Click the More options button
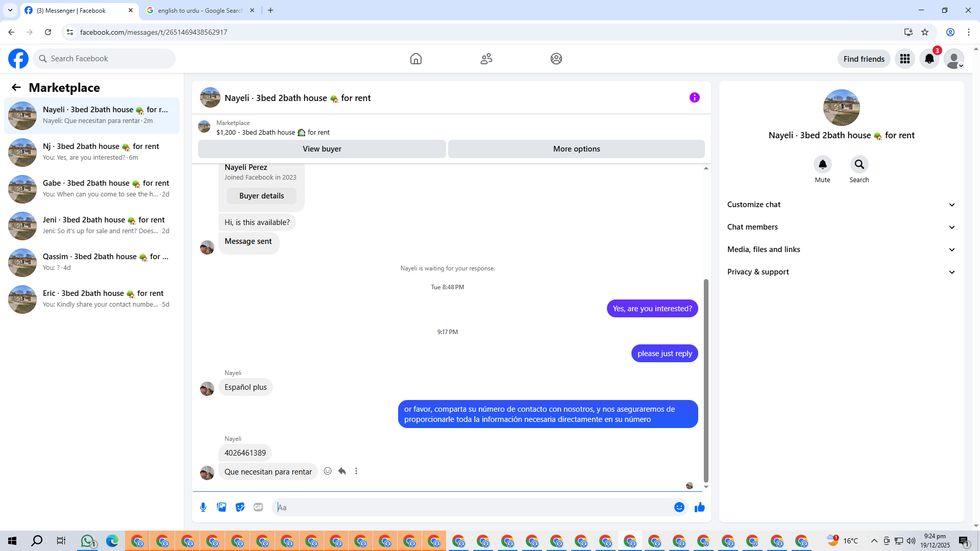The image size is (980, 551). point(576,149)
